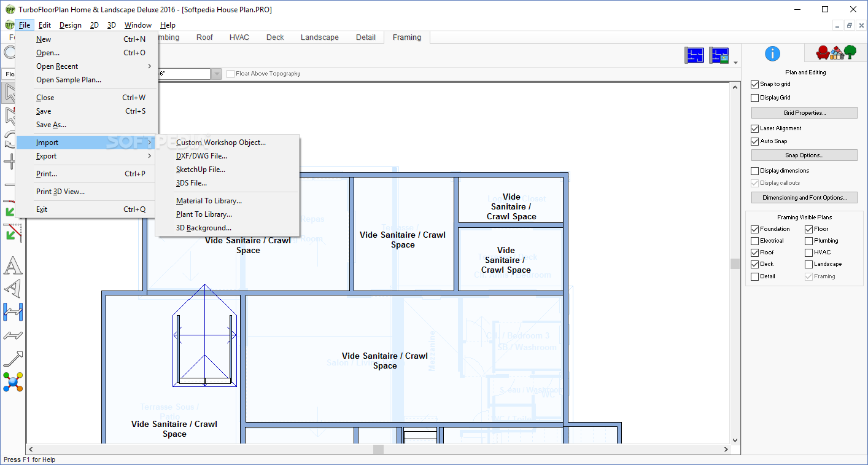Click the TFP document icon in menu bar
The image size is (868, 465).
point(9,25)
